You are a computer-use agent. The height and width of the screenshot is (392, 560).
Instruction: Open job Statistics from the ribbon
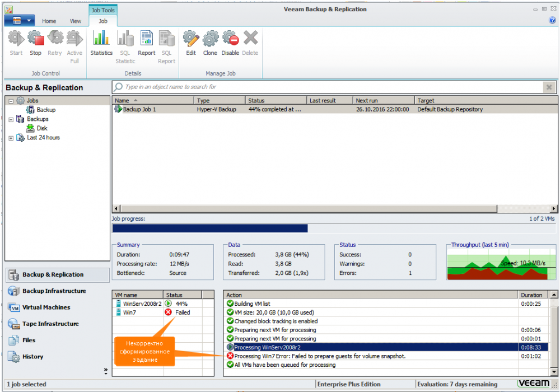pos(101,44)
